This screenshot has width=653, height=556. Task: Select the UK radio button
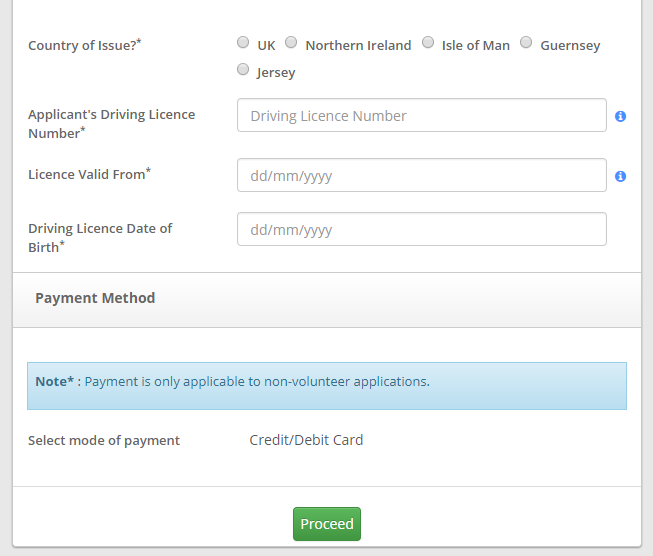(243, 43)
